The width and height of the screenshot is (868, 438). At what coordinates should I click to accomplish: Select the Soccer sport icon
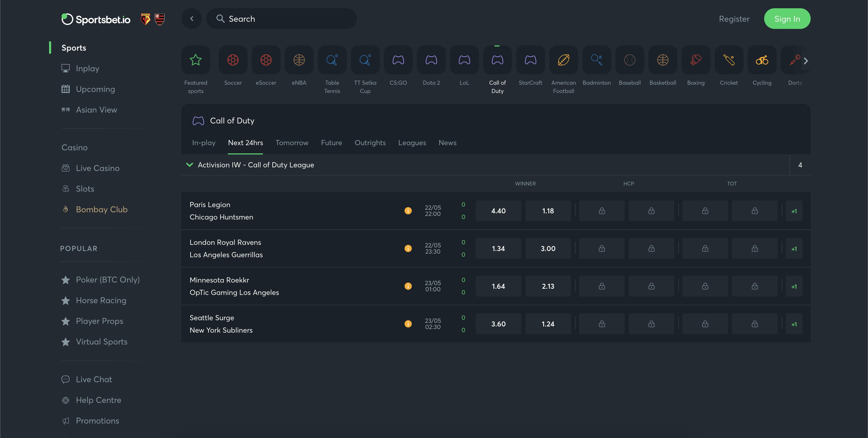[233, 60]
